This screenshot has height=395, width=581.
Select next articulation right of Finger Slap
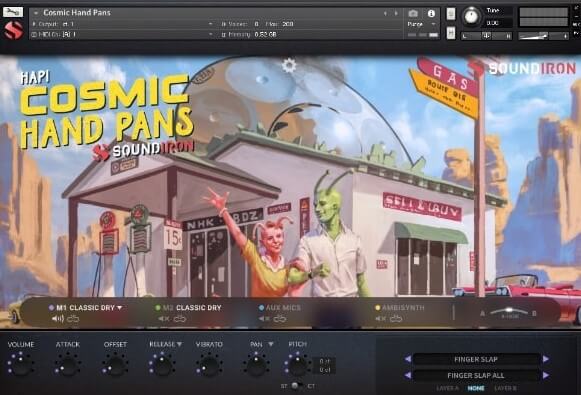(546, 359)
